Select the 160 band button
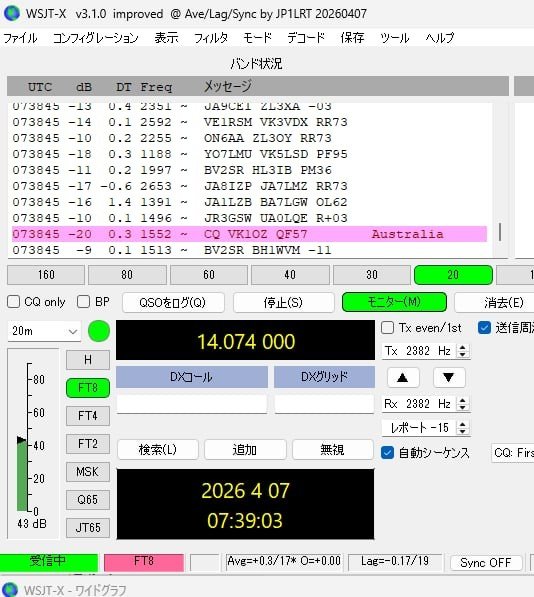Screen dimensions: 534x597 point(46,275)
